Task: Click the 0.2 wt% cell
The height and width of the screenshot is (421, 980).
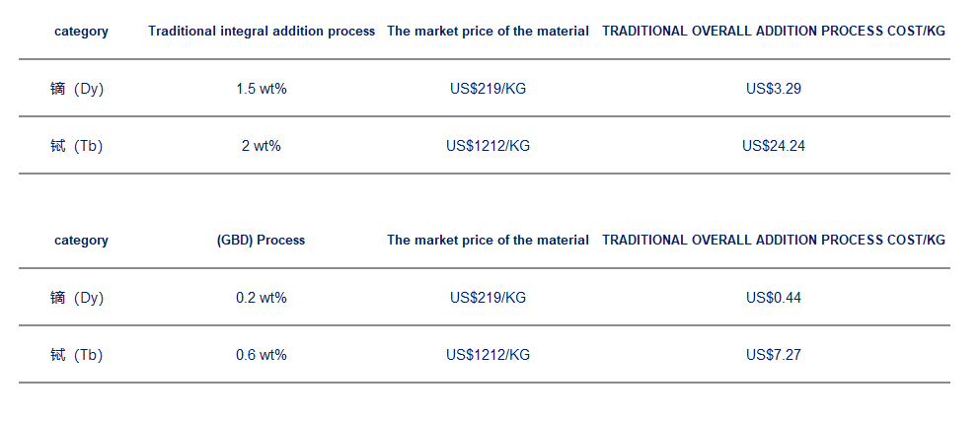Action: click(x=262, y=298)
